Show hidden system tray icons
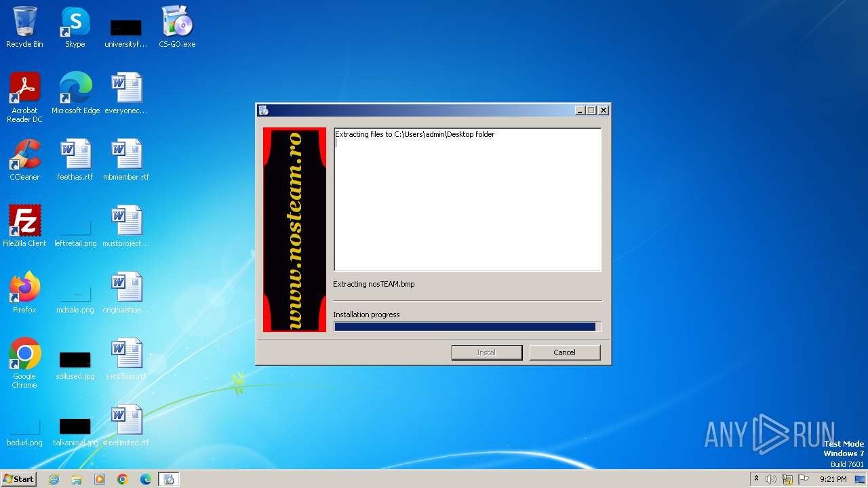The height and width of the screenshot is (488, 868). pos(756,479)
